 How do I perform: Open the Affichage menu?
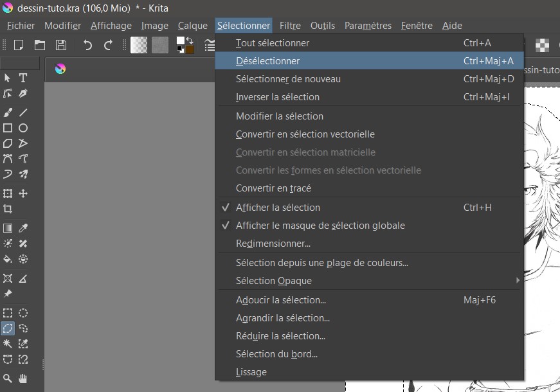coord(111,26)
